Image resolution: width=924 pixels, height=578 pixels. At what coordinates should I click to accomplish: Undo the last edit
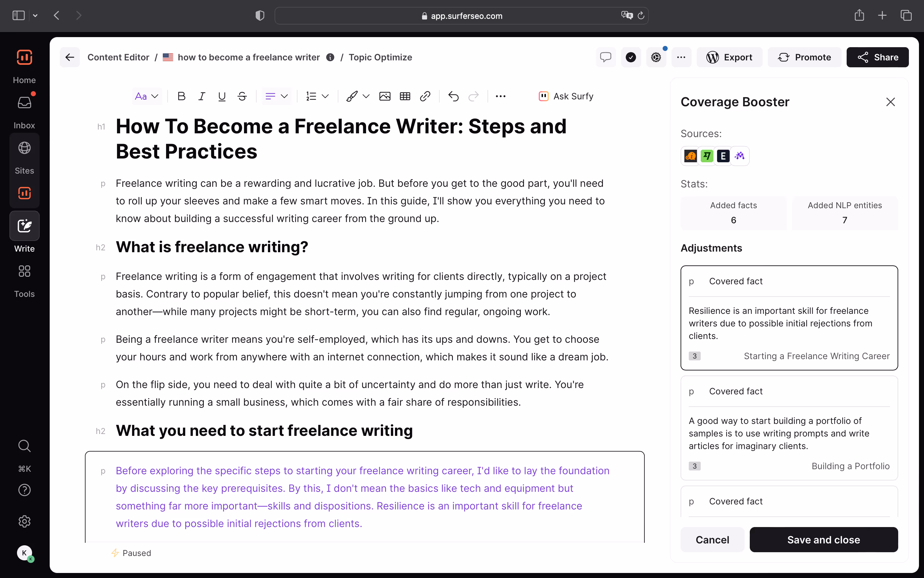tap(454, 96)
